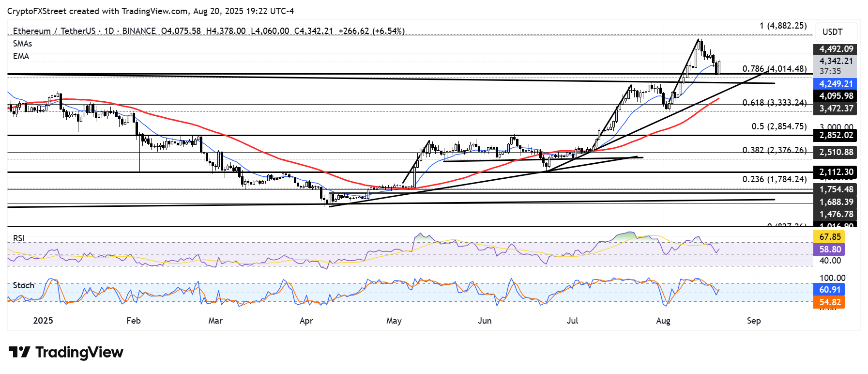Click the Stoch indicator pane label
868x374 pixels.
click(x=23, y=285)
